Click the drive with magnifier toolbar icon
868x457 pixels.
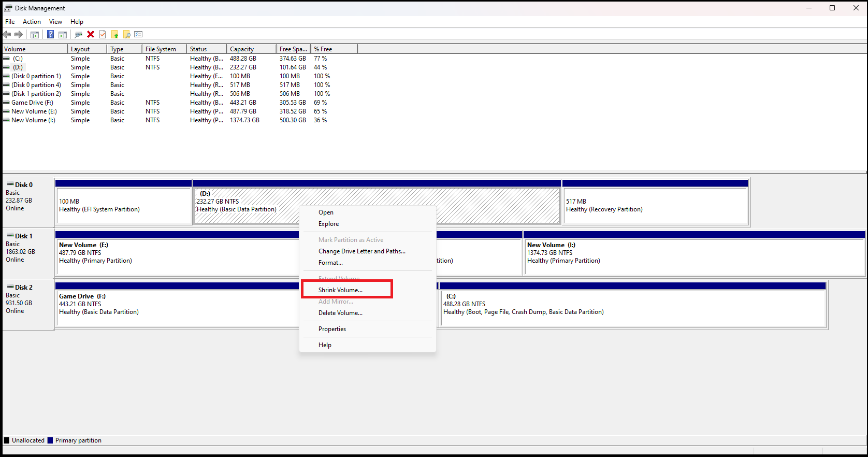tap(78, 35)
